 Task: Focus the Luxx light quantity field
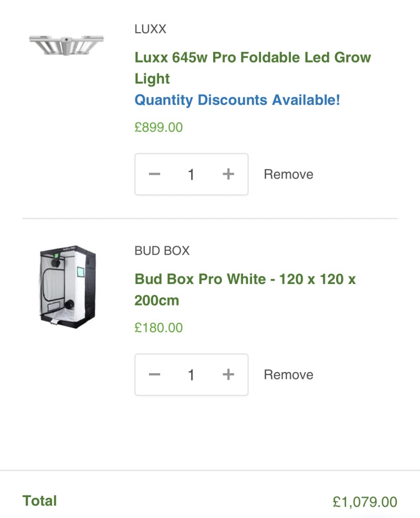[191, 174]
